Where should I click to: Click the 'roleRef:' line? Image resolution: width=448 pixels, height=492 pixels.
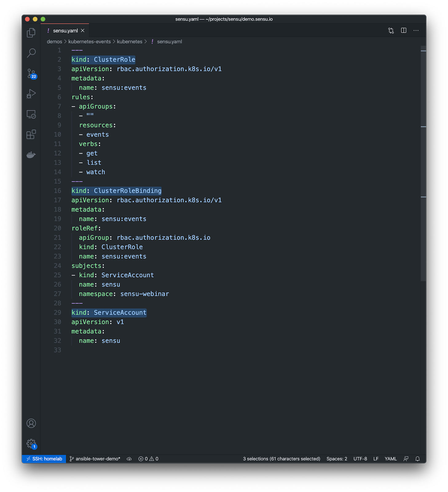click(86, 228)
